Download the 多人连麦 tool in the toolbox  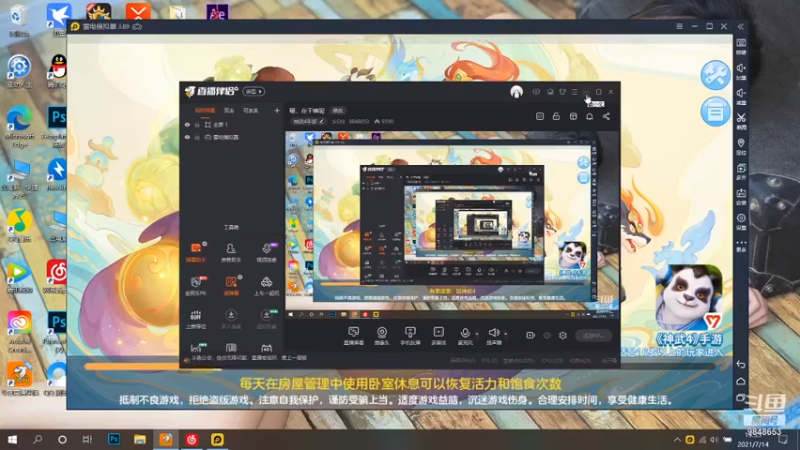(231, 319)
